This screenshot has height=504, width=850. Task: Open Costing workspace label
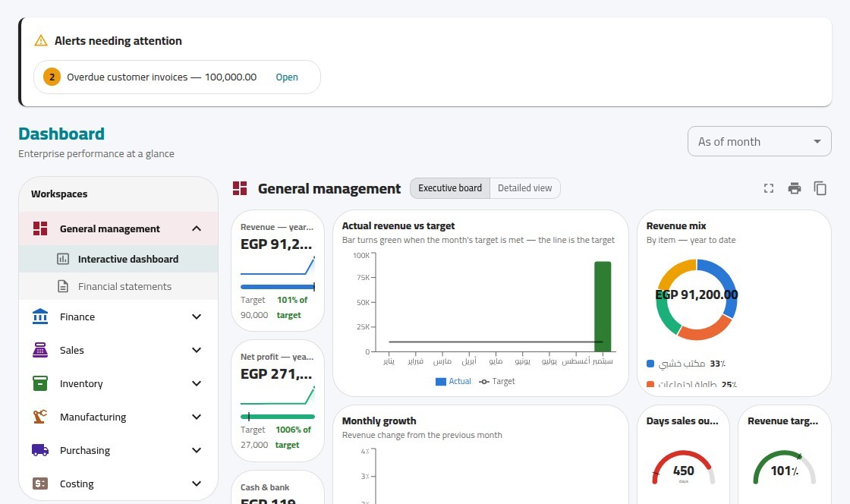tap(77, 484)
